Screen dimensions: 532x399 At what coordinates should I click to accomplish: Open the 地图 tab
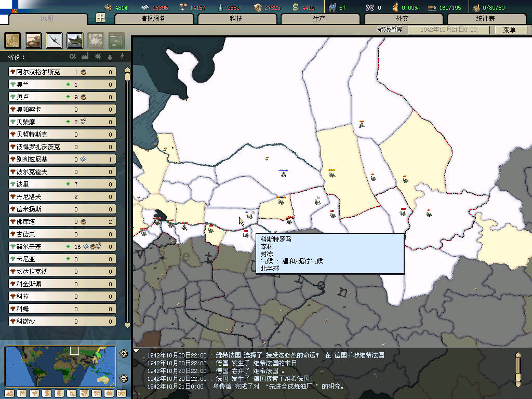(47, 19)
